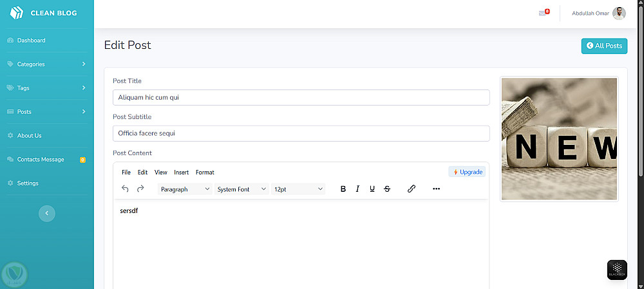Click the Tags sidebar icon

pos(10,88)
